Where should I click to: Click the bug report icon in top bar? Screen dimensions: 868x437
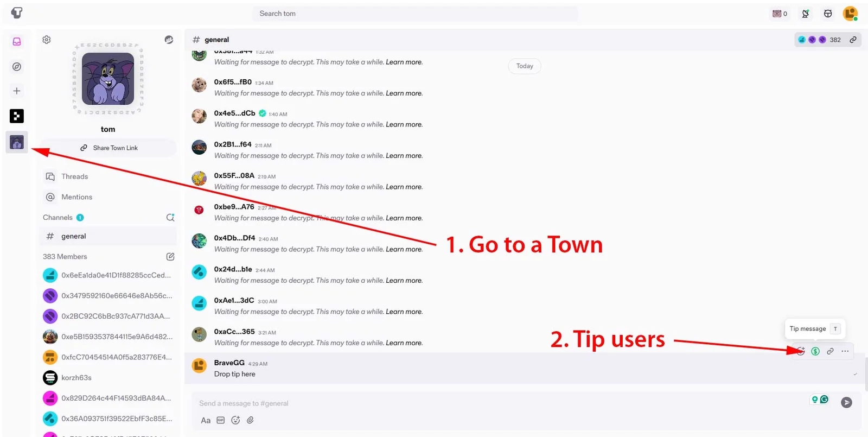pyautogui.click(x=828, y=14)
